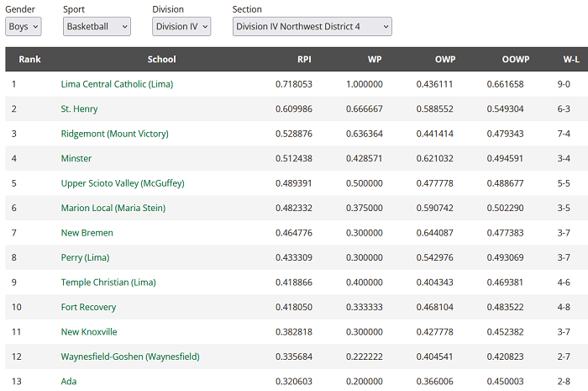Viewport: 588px width, 391px height.
Task: Click the RPI column header
Action: [x=304, y=60]
